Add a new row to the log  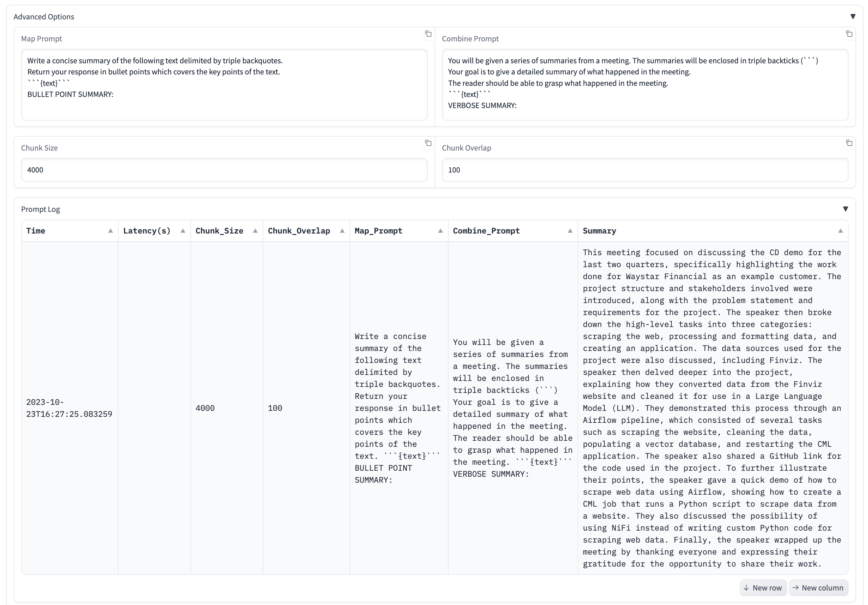tap(763, 588)
